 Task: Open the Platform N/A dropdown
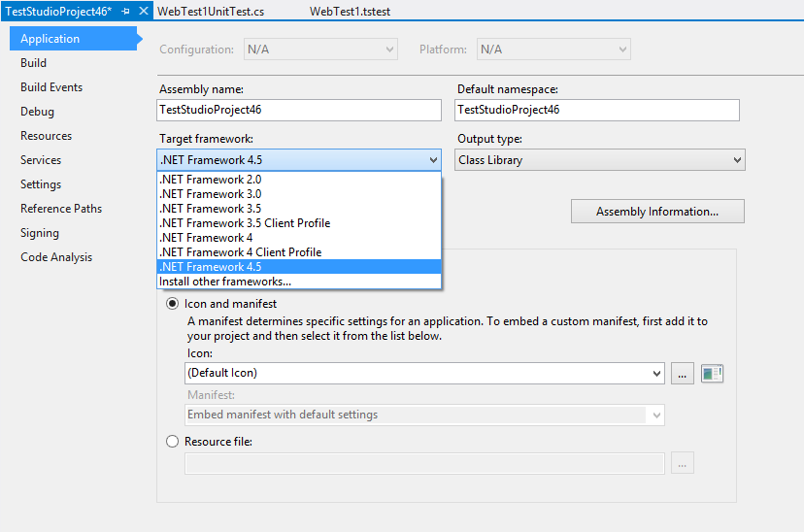pos(553,50)
